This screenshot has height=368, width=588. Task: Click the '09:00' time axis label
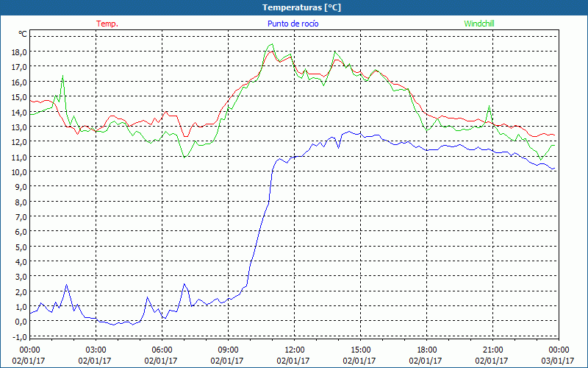(228, 350)
